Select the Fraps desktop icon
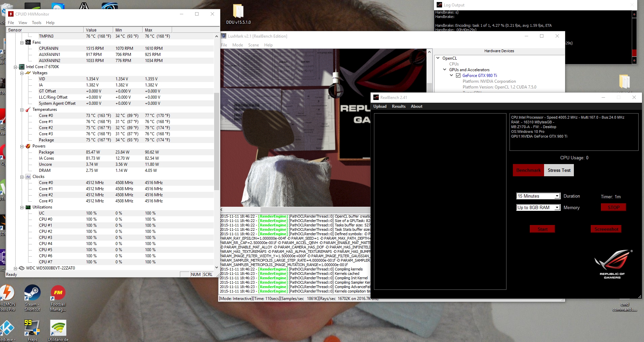The width and height of the screenshot is (644, 342). click(33, 330)
